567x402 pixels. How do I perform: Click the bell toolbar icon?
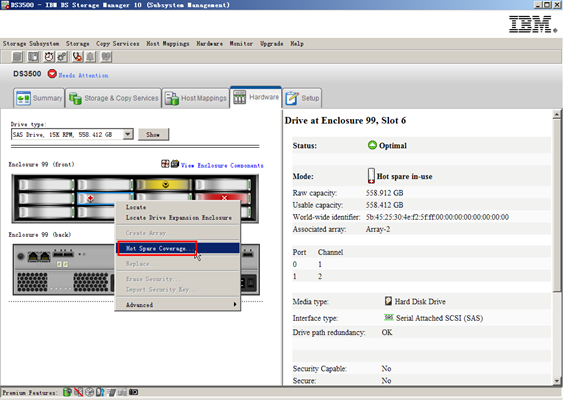90,57
